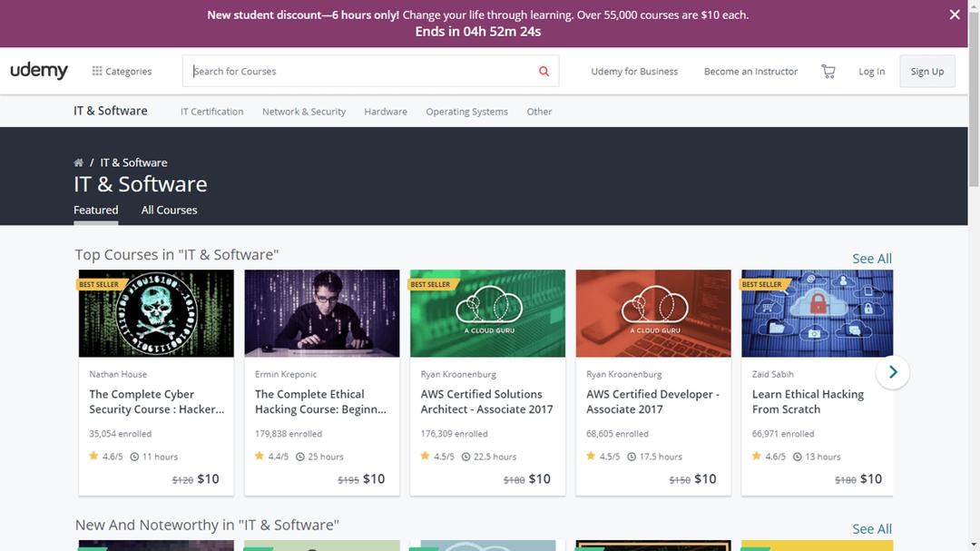980x551 pixels.
Task: Click the struck-through $150 price
Action: 680,480
